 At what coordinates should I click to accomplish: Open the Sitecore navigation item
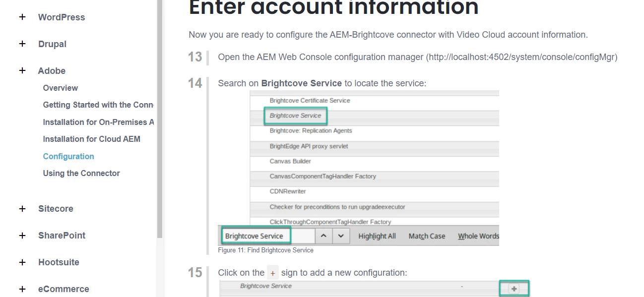(56, 209)
